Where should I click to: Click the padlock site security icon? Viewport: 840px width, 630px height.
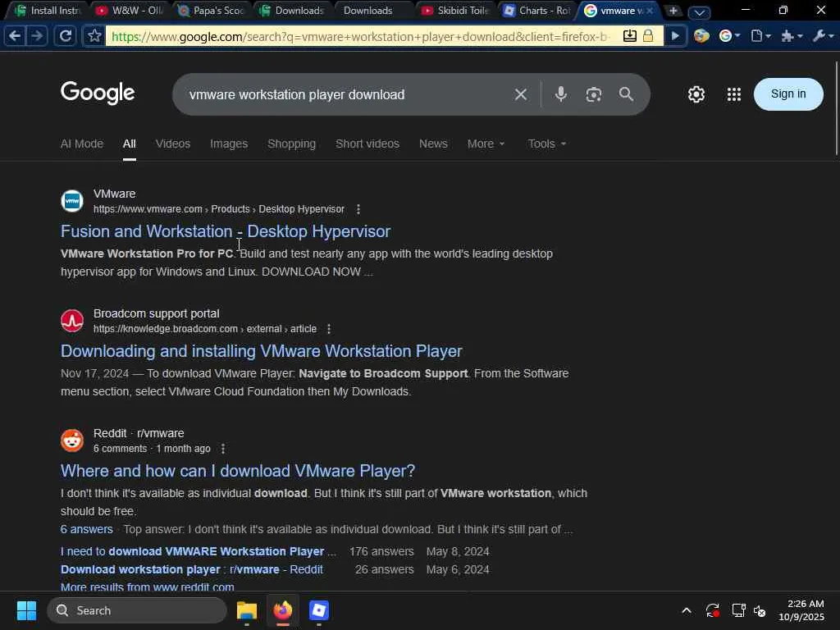[648, 36]
